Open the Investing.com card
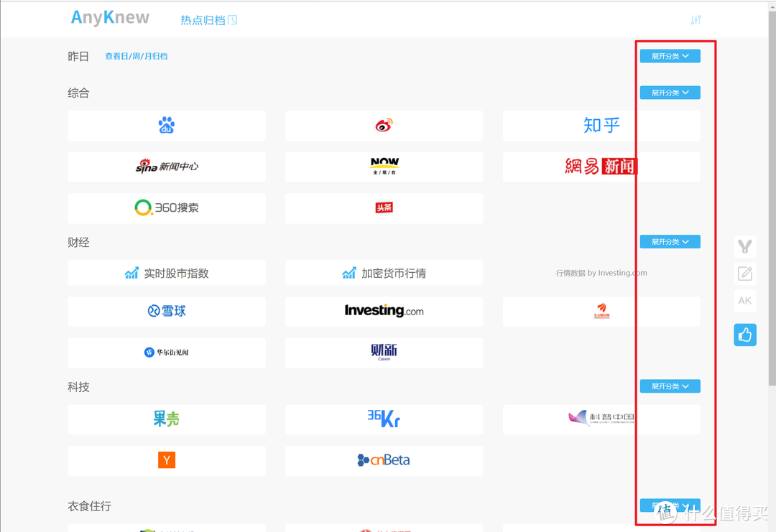 click(x=384, y=312)
